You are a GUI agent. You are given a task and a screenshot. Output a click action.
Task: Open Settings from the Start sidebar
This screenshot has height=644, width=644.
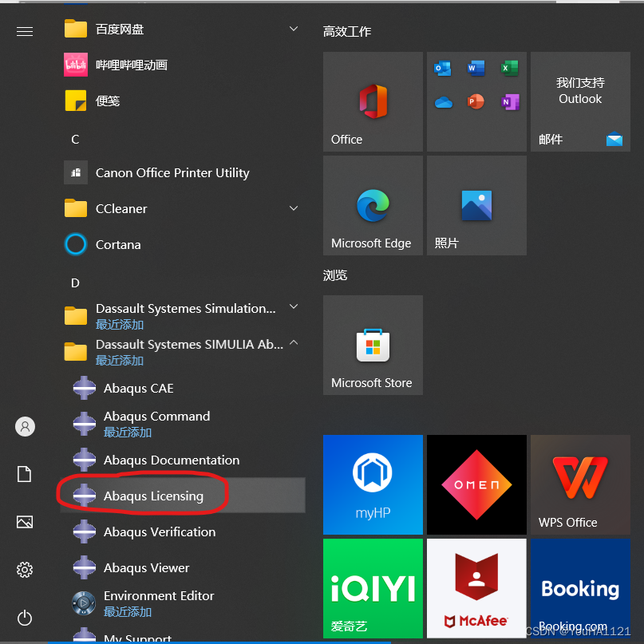(x=25, y=570)
